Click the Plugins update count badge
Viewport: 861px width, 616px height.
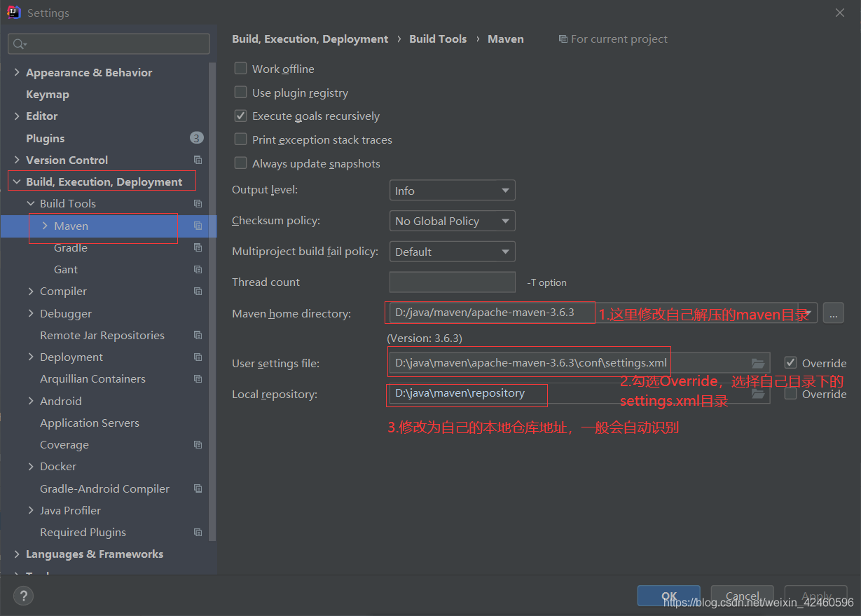pyautogui.click(x=197, y=138)
